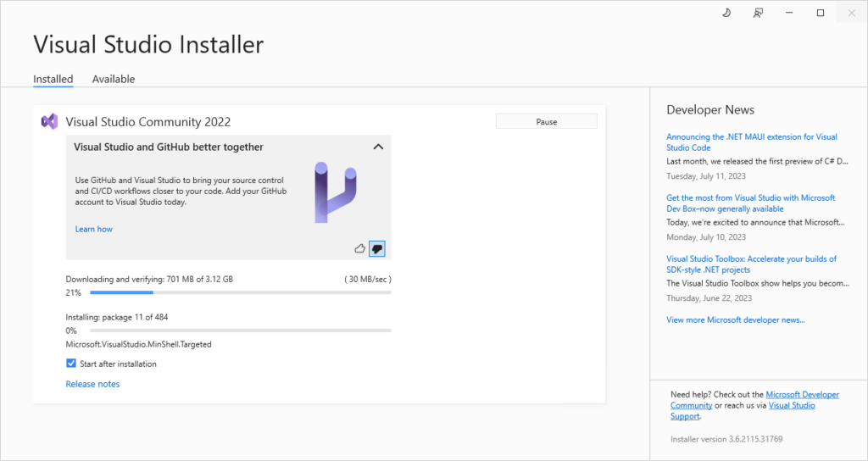Click Microsoft.VisualStudio.MinShell.Targeted package name
This screenshot has width=868, height=461.
point(138,344)
